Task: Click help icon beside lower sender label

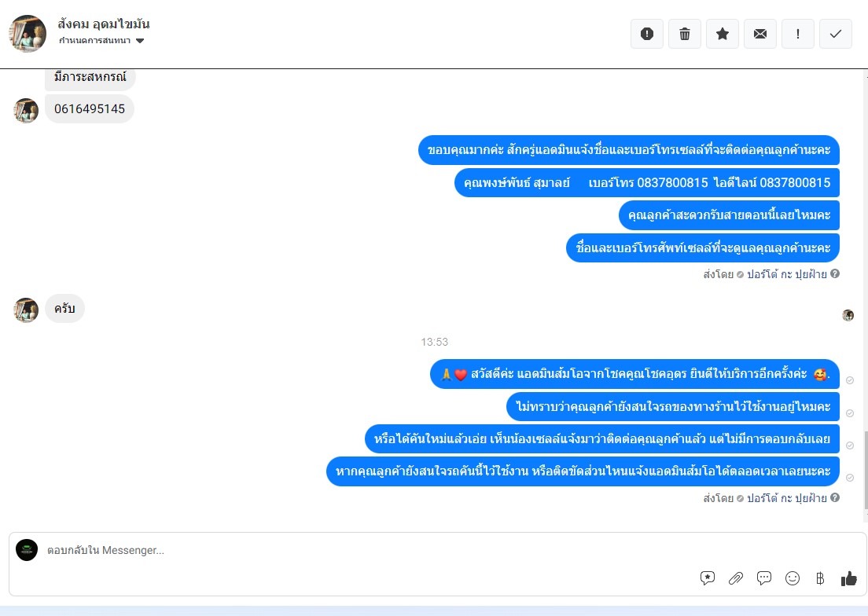Action: [835, 497]
